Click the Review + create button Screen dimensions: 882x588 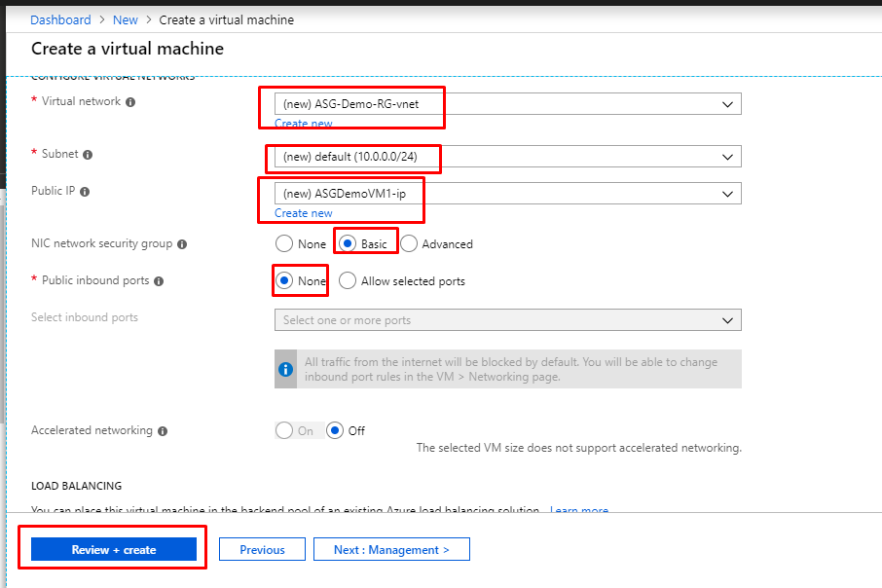114,550
